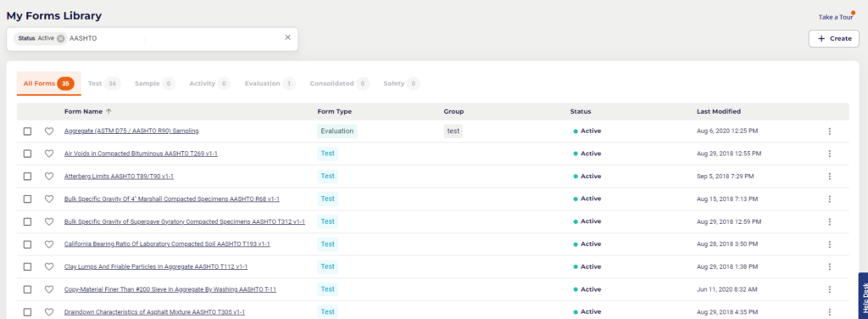
Task: Open Bulk Specific Gravity Superpave T312 form
Action: 184,221
